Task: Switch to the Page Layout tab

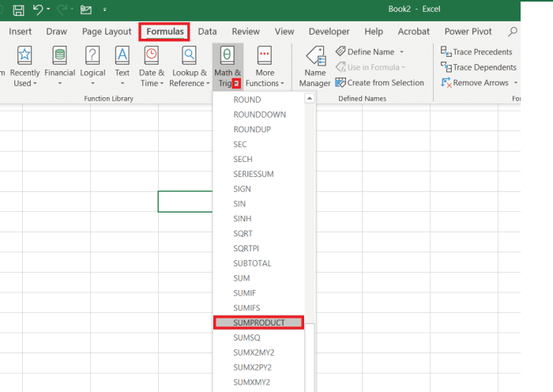Action: [107, 32]
